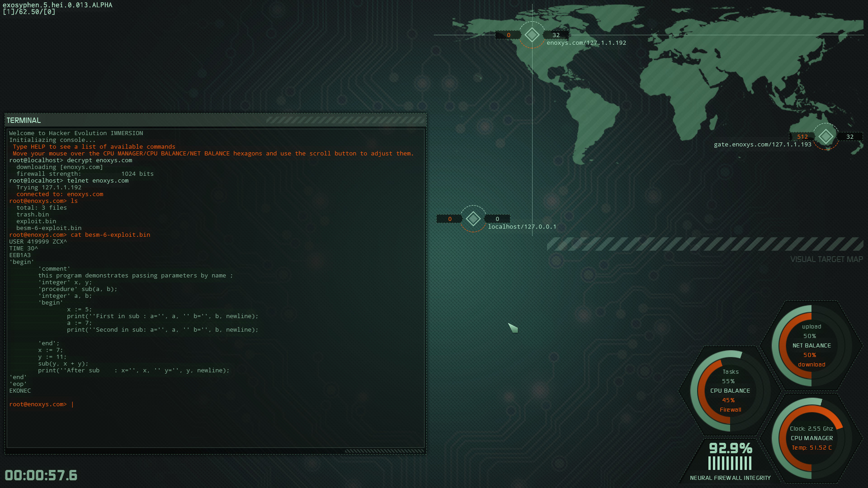Click the 'USER 419999 ZCX^' line
This screenshot has height=488, width=868.
click(38, 242)
